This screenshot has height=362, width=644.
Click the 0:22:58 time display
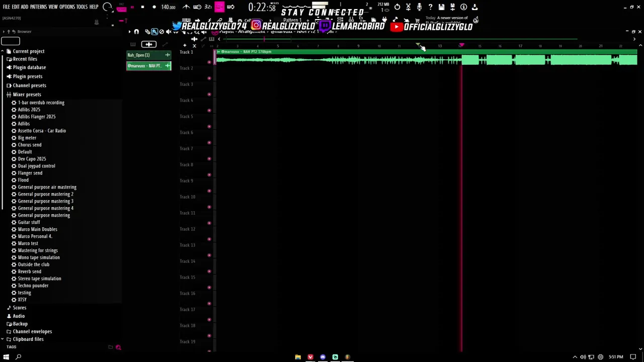pos(262,8)
